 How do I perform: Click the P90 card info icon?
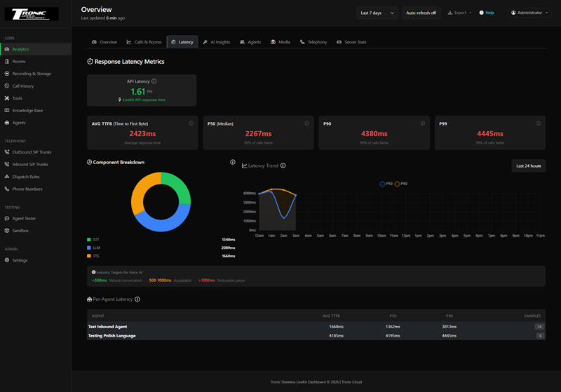point(423,123)
